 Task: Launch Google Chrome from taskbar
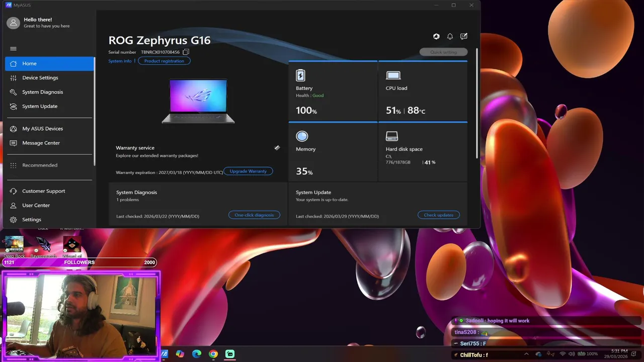[x=213, y=354]
